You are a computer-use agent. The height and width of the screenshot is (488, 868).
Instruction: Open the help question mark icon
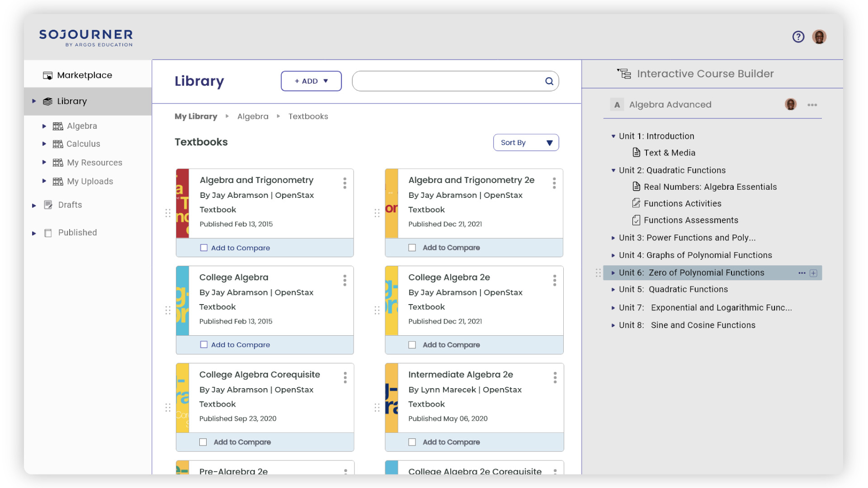point(798,37)
